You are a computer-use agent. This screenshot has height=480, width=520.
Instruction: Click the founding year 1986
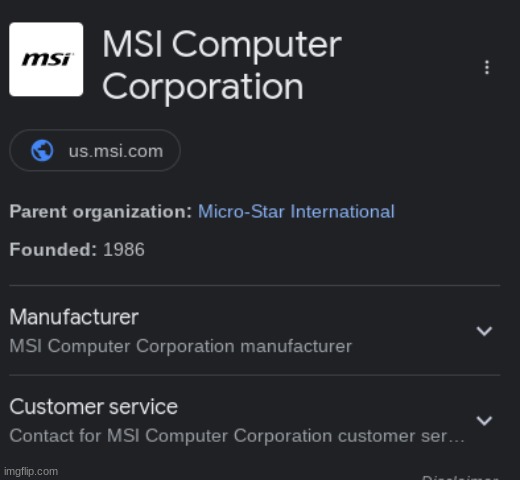pos(124,249)
